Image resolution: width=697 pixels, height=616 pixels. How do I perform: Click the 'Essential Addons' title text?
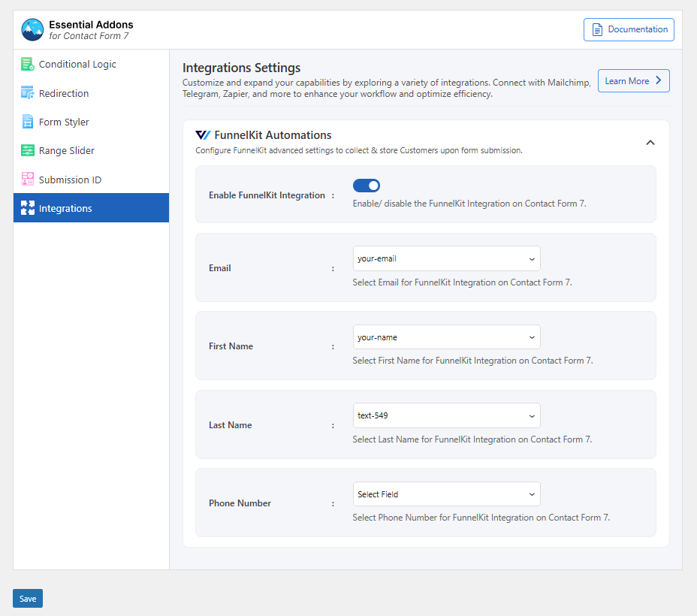click(91, 25)
